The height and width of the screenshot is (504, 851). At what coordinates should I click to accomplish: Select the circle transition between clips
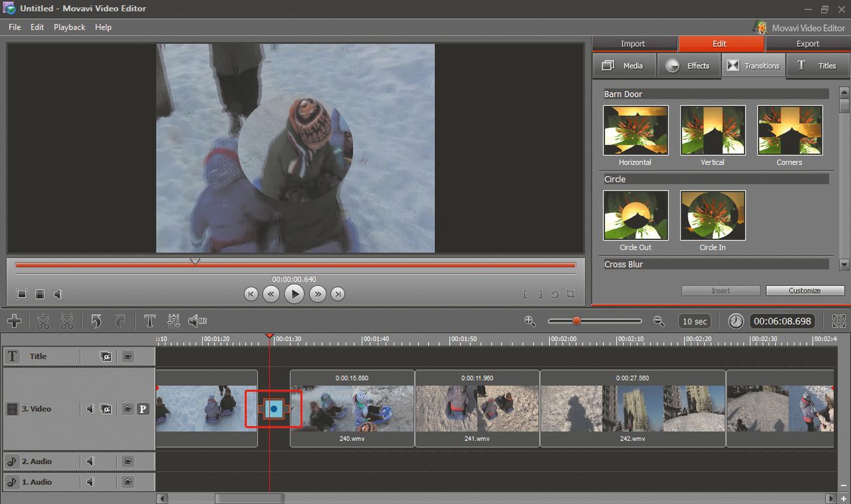click(x=273, y=409)
